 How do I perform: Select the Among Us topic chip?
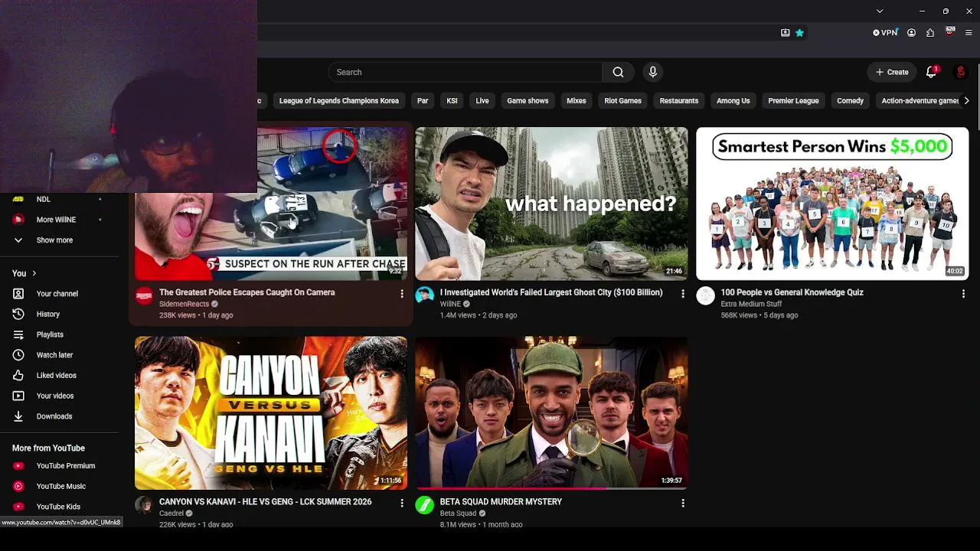pyautogui.click(x=733, y=101)
